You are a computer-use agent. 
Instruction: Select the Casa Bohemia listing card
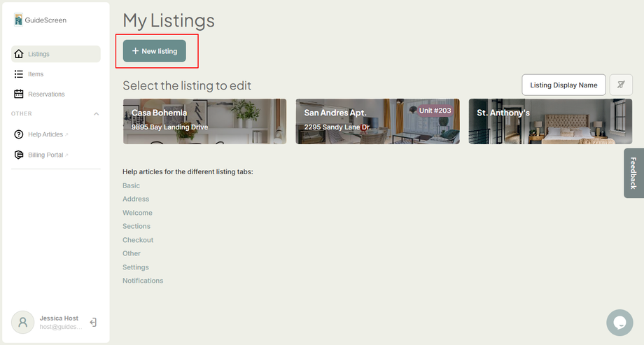coord(204,121)
